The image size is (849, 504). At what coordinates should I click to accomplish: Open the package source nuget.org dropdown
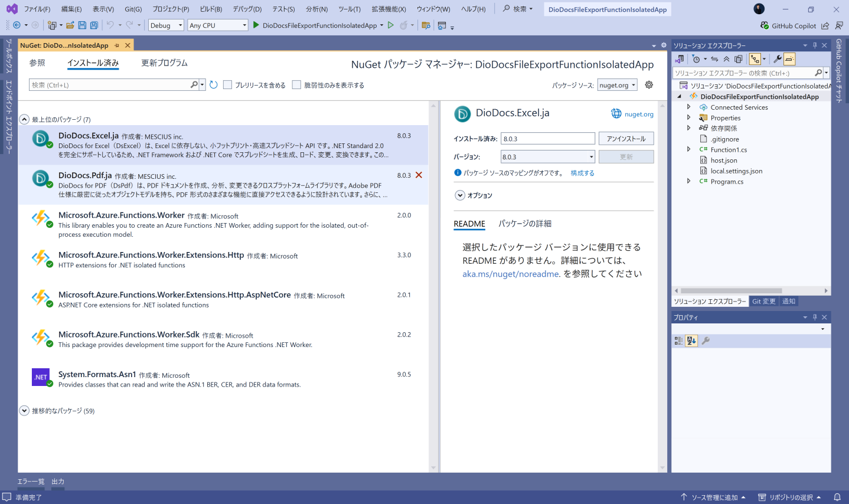[618, 85]
